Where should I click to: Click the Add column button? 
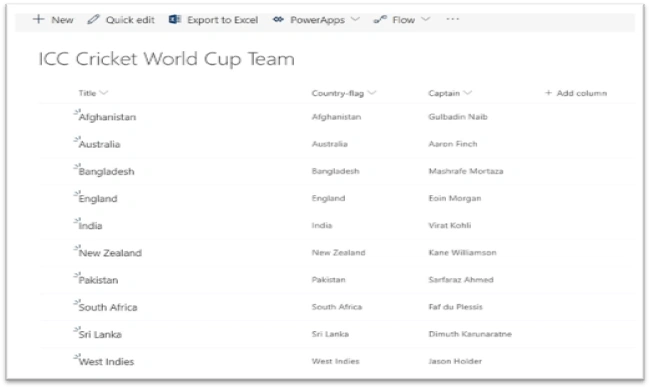(x=576, y=93)
